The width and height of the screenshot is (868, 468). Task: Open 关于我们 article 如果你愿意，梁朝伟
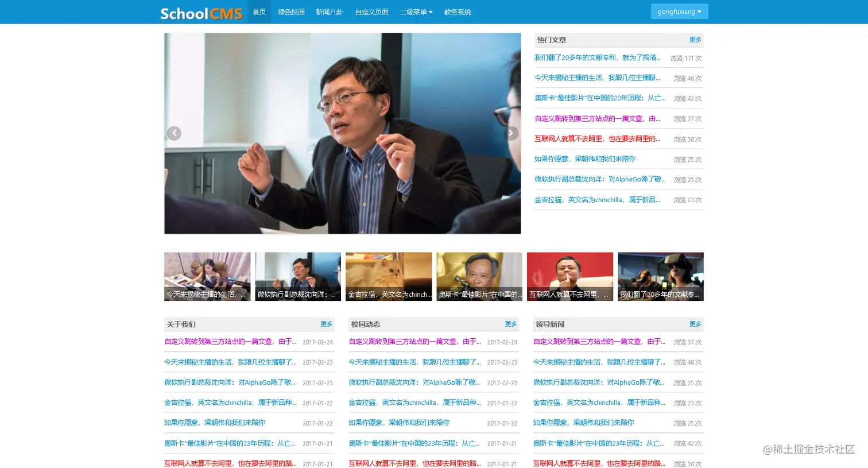pyautogui.click(x=215, y=423)
